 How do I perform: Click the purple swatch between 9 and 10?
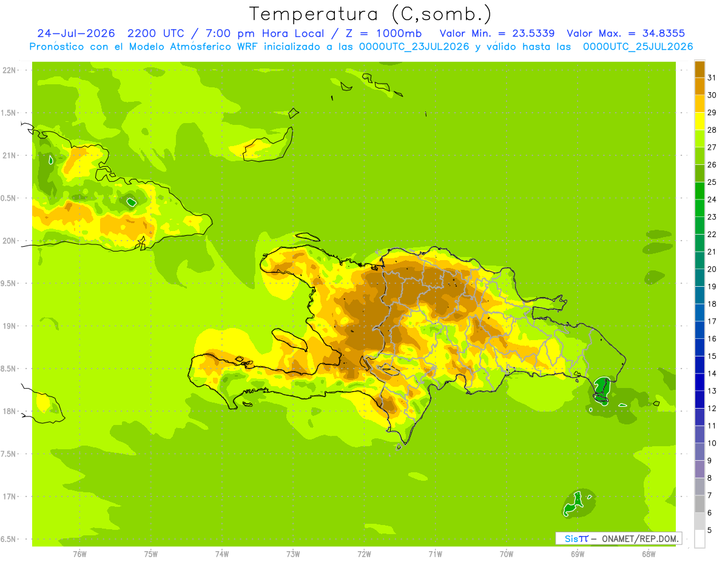click(x=699, y=452)
